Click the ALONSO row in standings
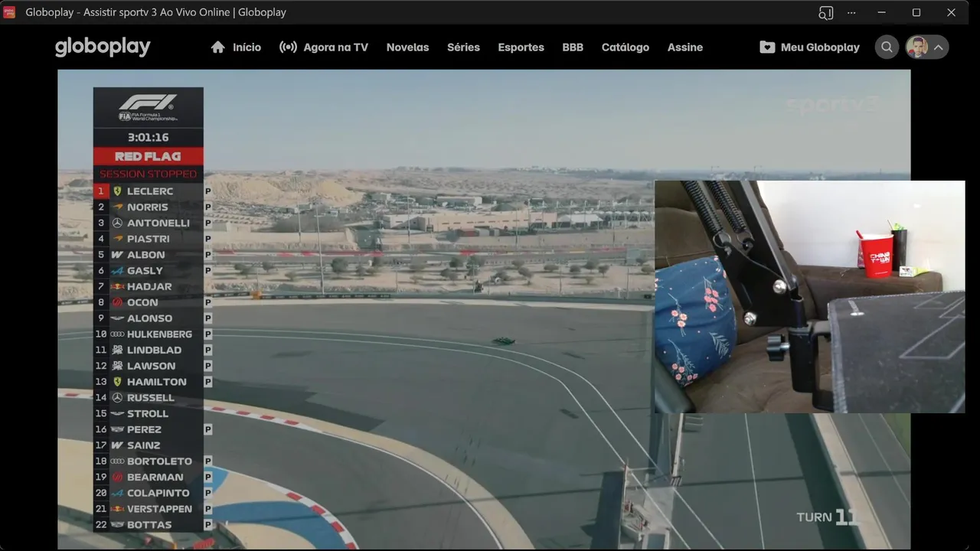The width and height of the screenshot is (980, 551). 149,318
